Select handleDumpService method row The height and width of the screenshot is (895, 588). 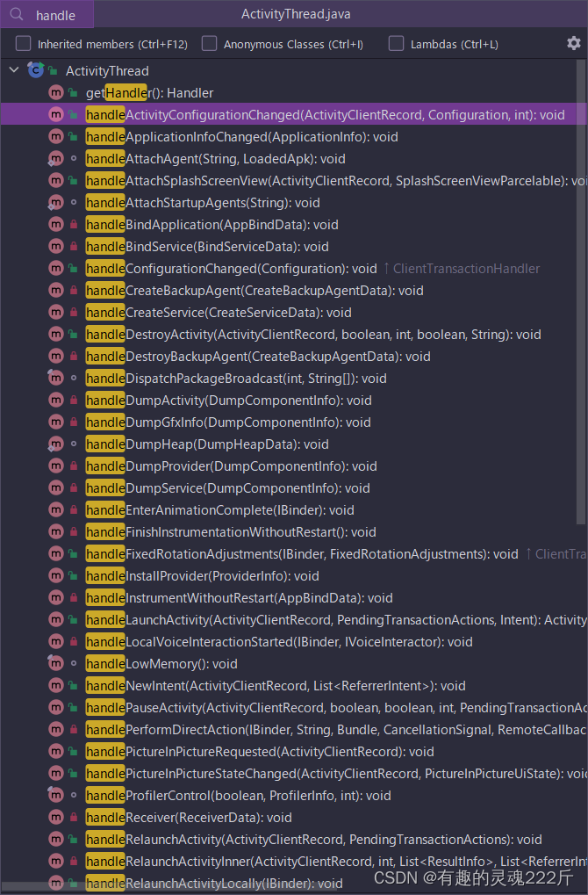[294, 488]
